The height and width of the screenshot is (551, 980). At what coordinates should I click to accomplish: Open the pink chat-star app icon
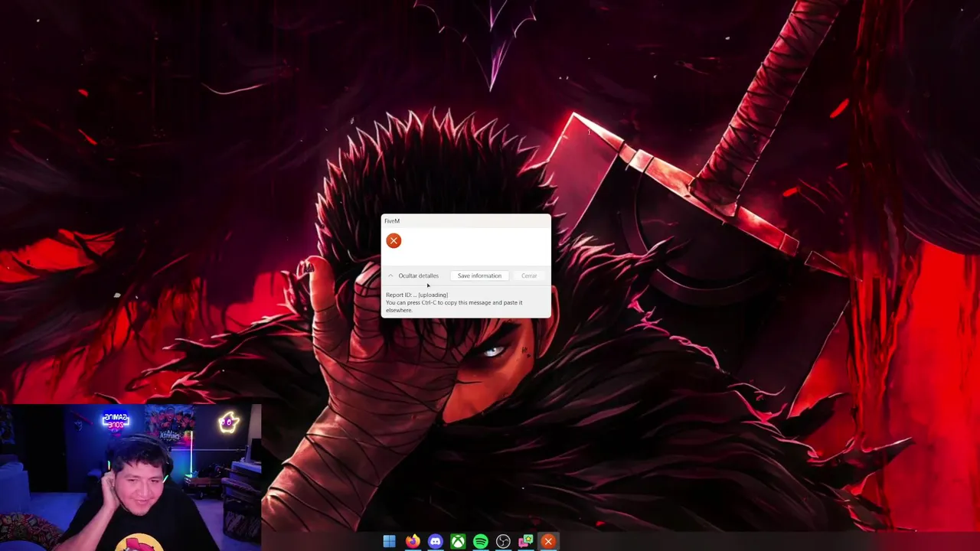tap(526, 542)
